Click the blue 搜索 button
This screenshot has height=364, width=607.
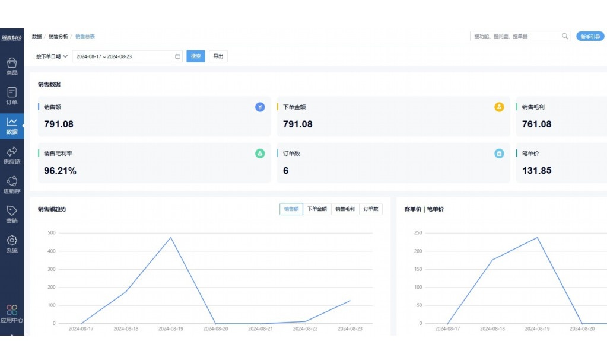click(196, 56)
